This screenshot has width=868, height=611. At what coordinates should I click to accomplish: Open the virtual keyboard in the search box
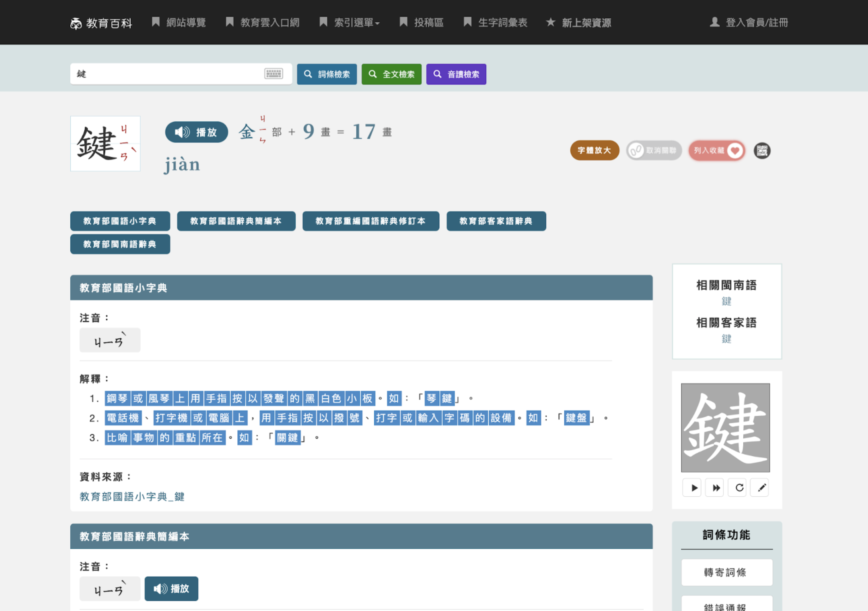[x=273, y=73]
